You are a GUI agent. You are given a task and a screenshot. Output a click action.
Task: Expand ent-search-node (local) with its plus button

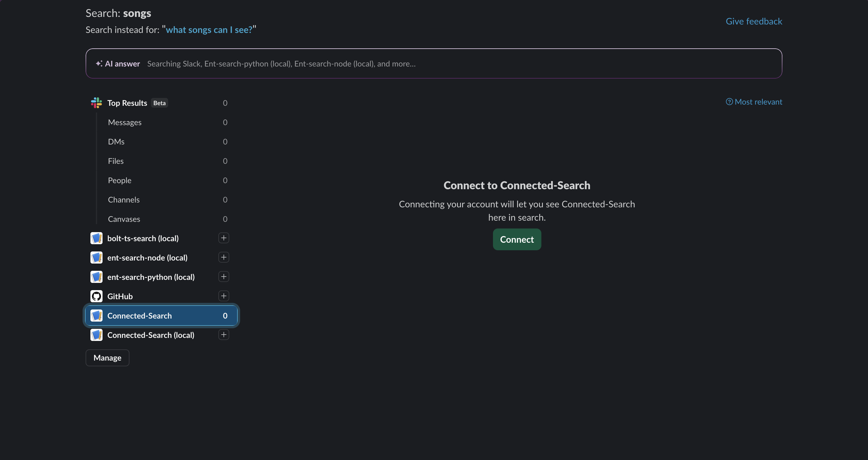click(x=224, y=258)
